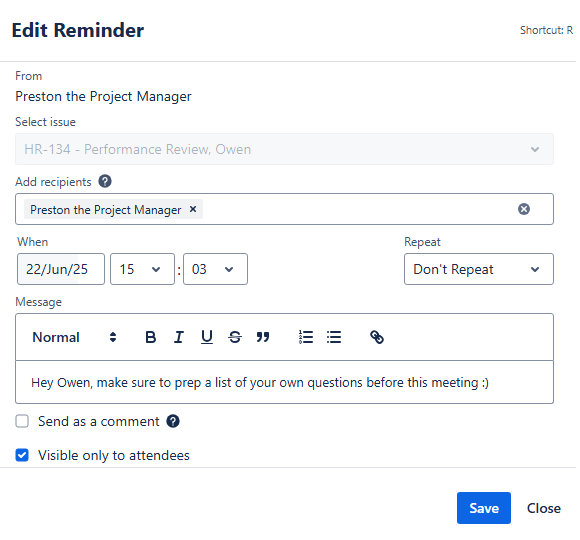Insert a numbered list in message
The image size is (580, 540).
306,337
